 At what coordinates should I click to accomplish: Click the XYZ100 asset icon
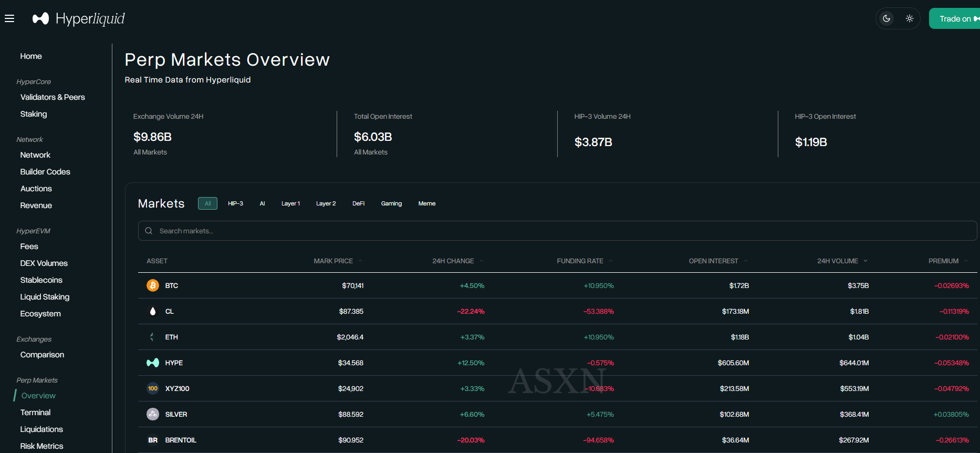[153, 388]
